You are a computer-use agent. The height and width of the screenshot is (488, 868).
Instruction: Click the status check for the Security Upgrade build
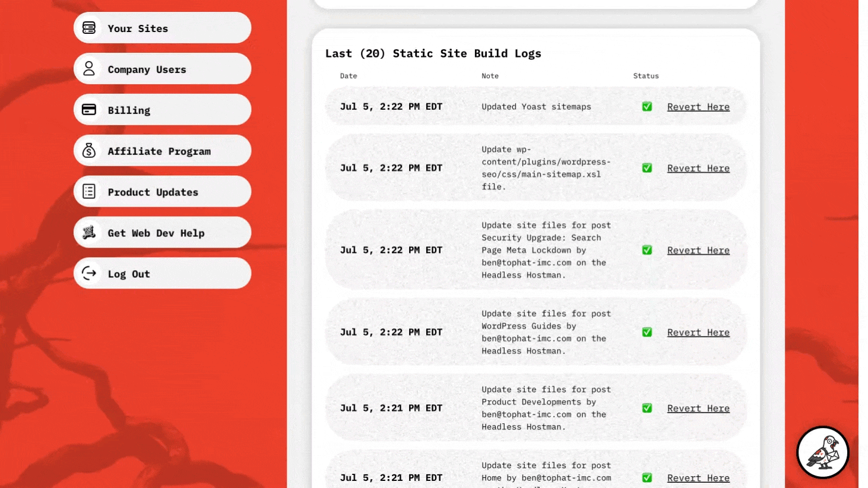[647, 250]
